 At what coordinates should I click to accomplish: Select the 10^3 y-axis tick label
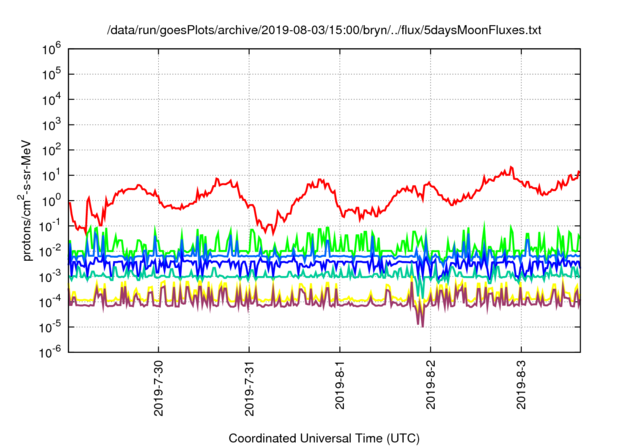(51, 125)
